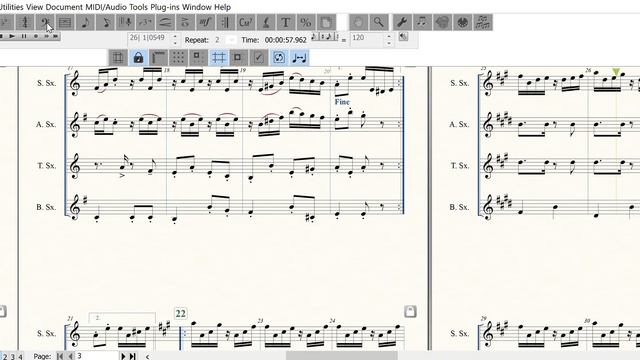Select the Note Mover tool
Viewport: 640px width, 360px height.
tap(422, 22)
